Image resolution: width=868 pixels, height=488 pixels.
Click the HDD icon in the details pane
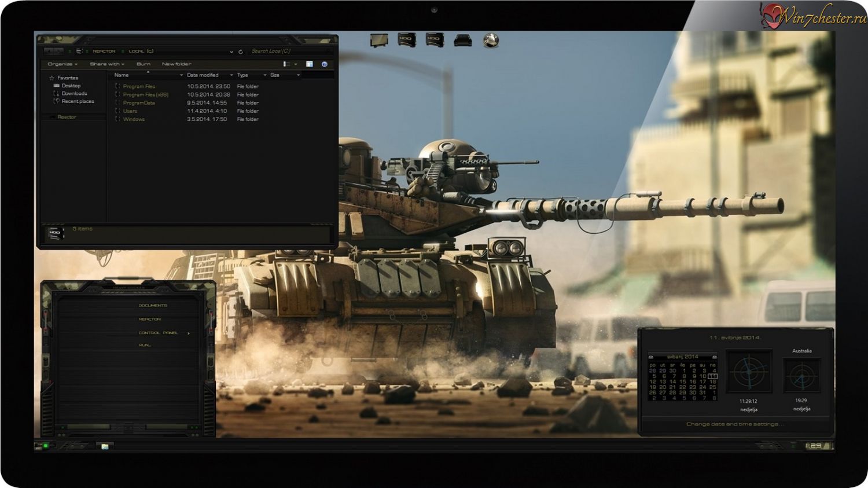[x=55, y=234]
